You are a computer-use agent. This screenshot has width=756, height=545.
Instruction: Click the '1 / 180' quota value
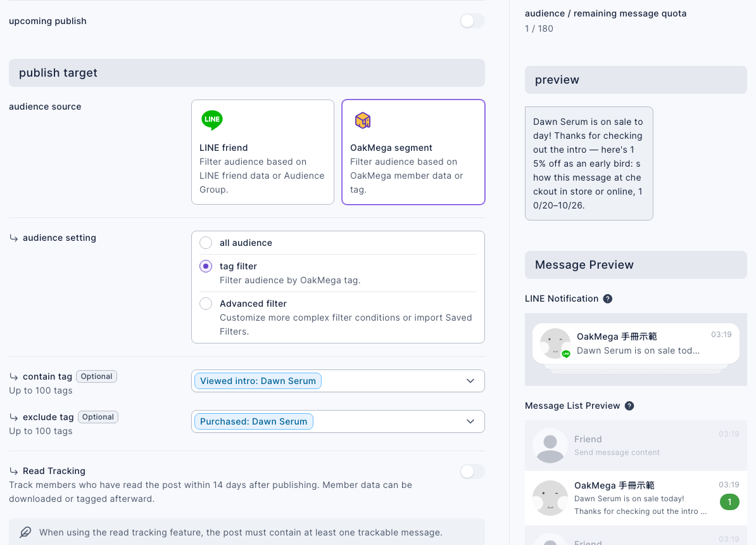coord(539,29)
